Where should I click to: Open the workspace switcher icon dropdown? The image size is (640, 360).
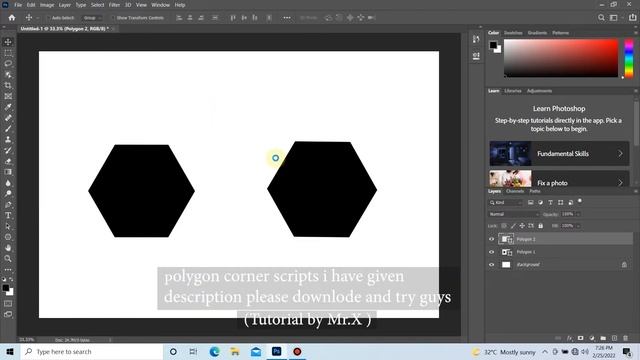pyautogui.click(x=616, y=18)
